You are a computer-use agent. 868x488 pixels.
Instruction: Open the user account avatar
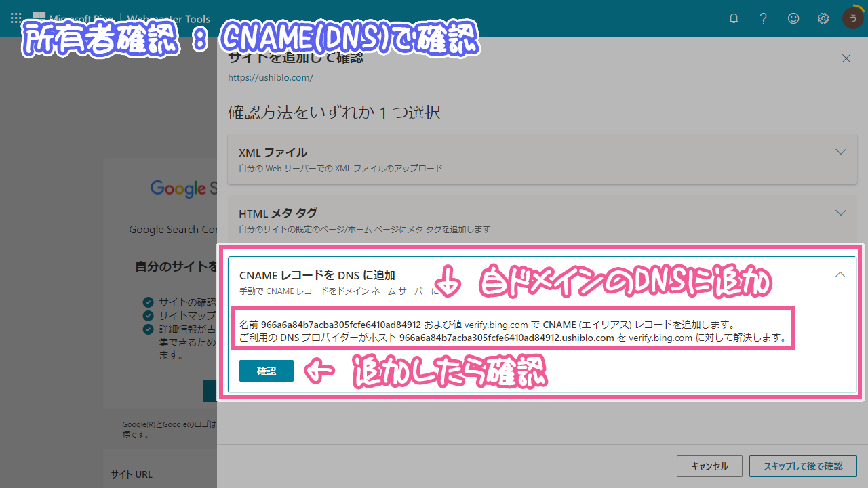point(852,18)
